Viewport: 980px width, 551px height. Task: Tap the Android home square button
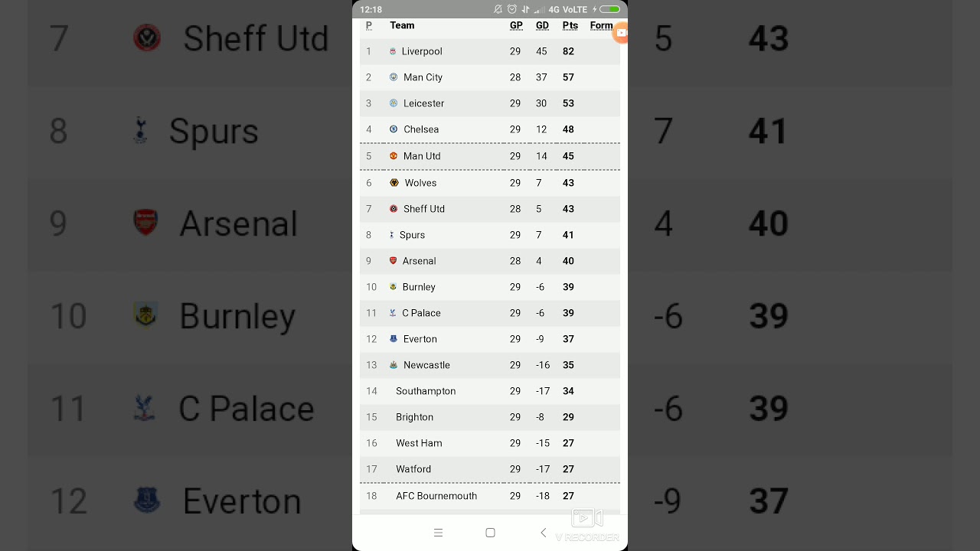(491, 533)
